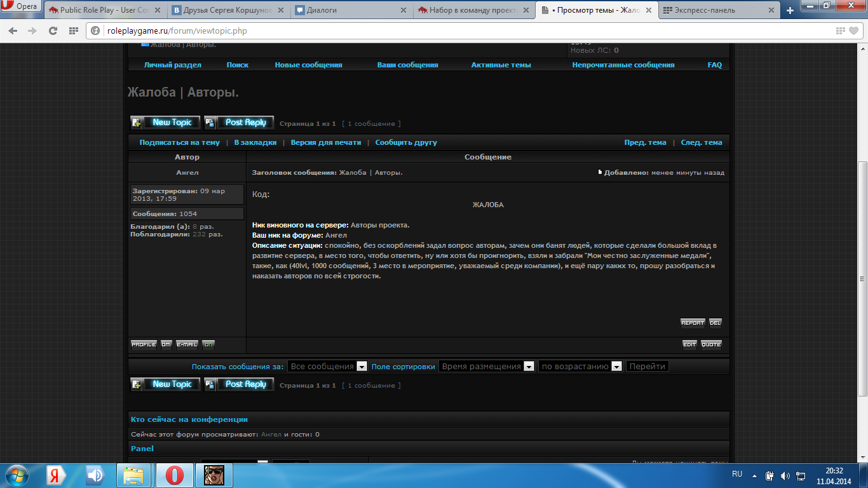Click Подписаться на тему link
The image size is (868, 488).
(179, 142)
